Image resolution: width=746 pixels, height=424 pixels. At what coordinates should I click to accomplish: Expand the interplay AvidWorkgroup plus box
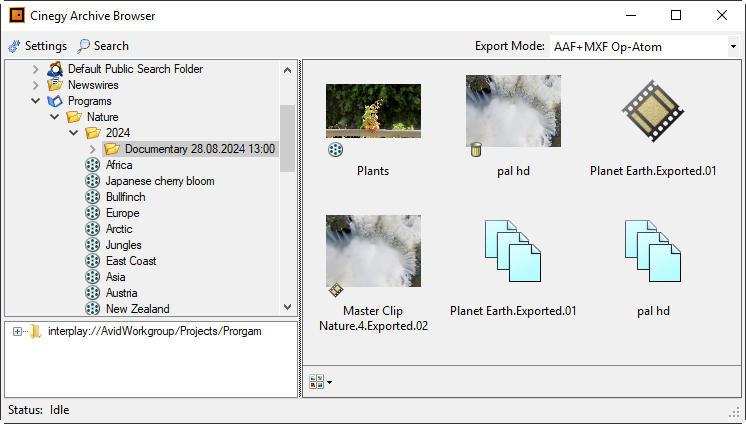click(17, 331)
